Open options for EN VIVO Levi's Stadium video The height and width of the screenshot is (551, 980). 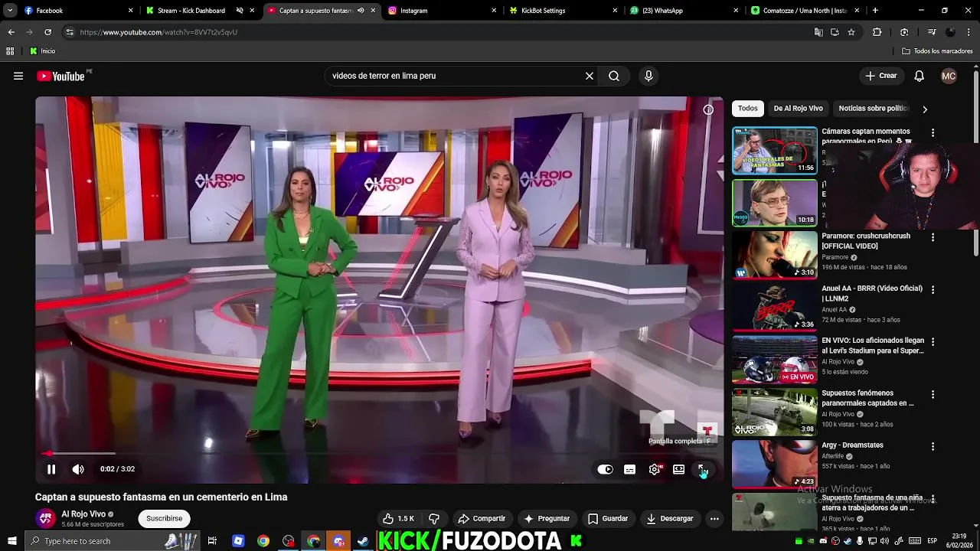[x=933, y=341]
